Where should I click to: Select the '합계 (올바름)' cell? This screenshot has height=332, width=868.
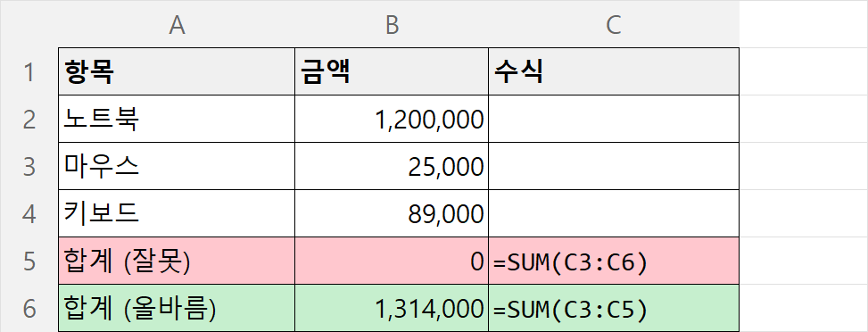[x=177, y=308]
